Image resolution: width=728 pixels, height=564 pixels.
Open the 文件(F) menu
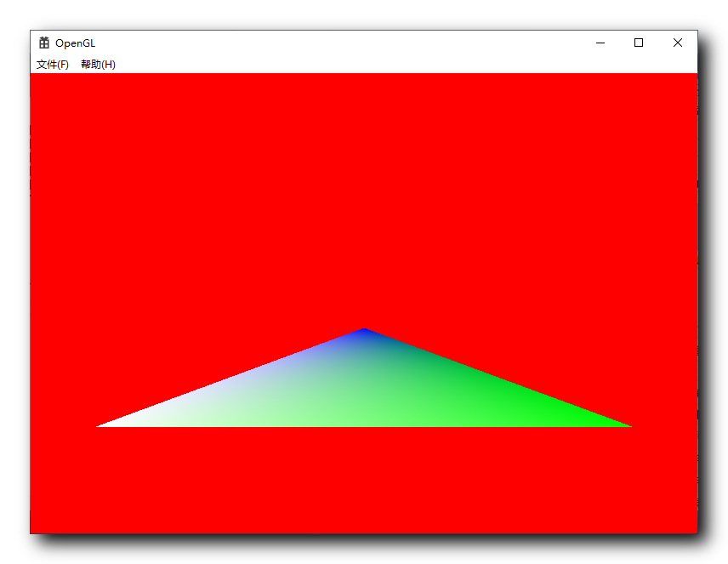[51, 64]
